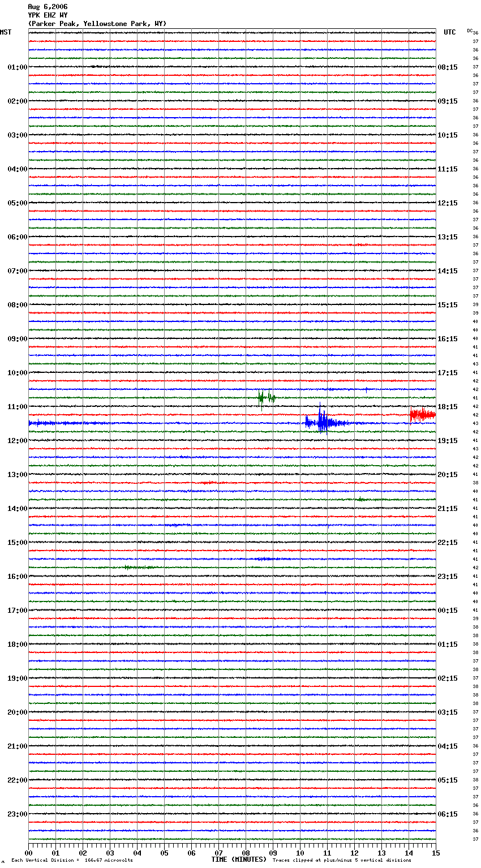This screenshot has height=868, width=481.
Task: Click the 19:00 MST time label
Action: coord(17,678)
